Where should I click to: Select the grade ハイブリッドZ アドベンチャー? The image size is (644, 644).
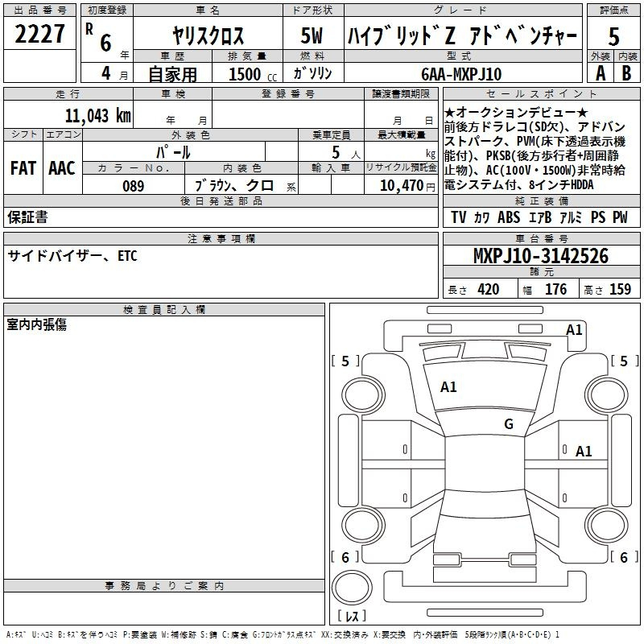coord(462,35)
